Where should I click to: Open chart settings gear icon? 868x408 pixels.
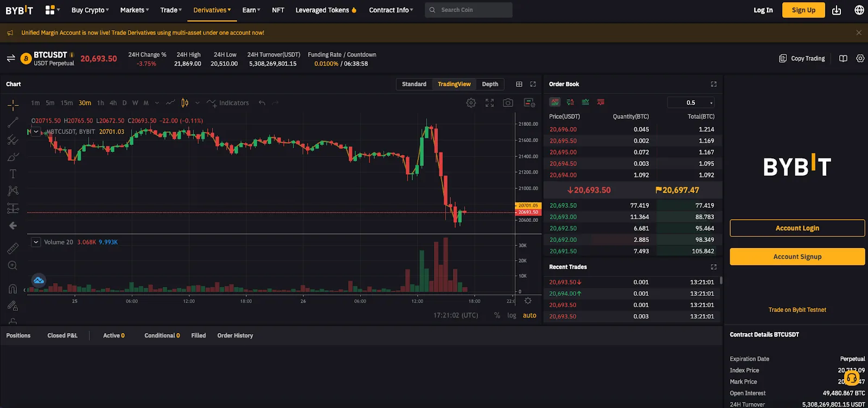pyautogui.click(x=471, y=103)
